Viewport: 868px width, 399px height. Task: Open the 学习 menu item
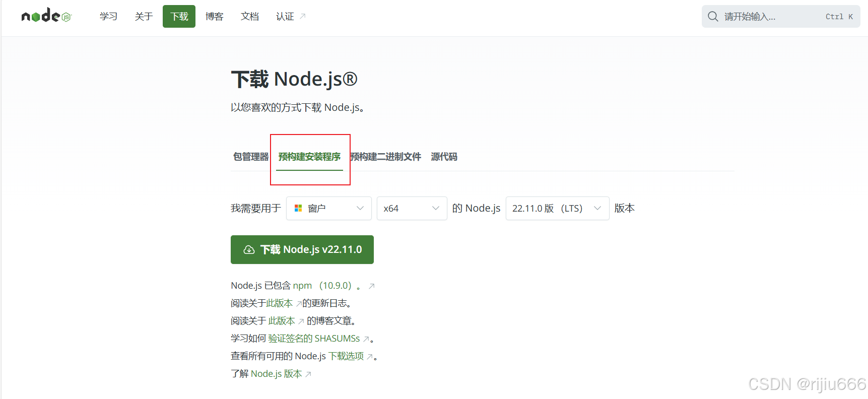(x=108, y=17)
